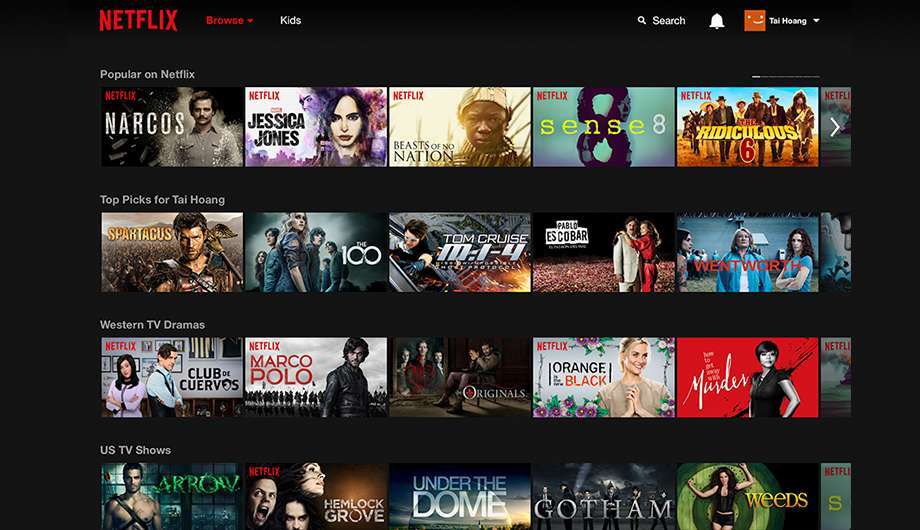Image resolution: width=920 pixels, height=530 pixels.
Task: Select How to Get Away with Murder thumbnail
Action: pos(748,377)
